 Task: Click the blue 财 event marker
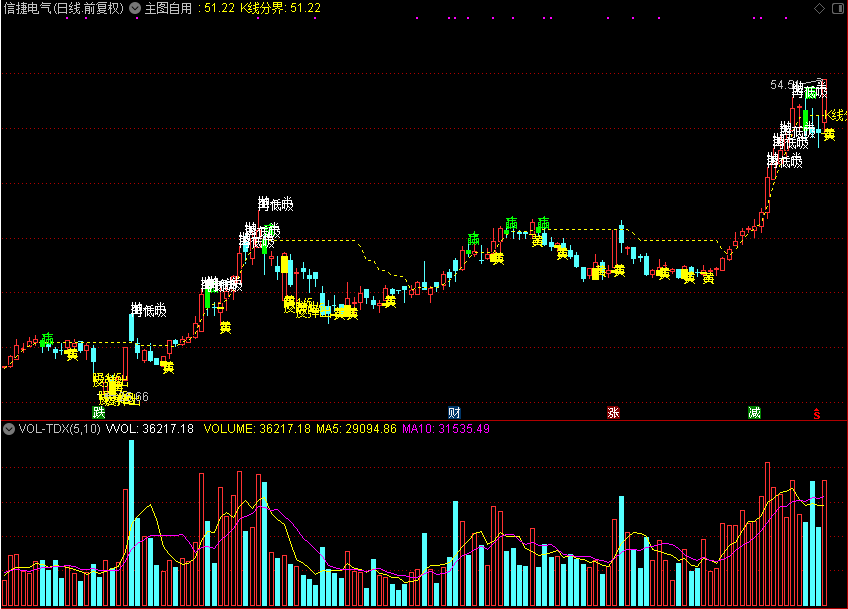[454, 413]
